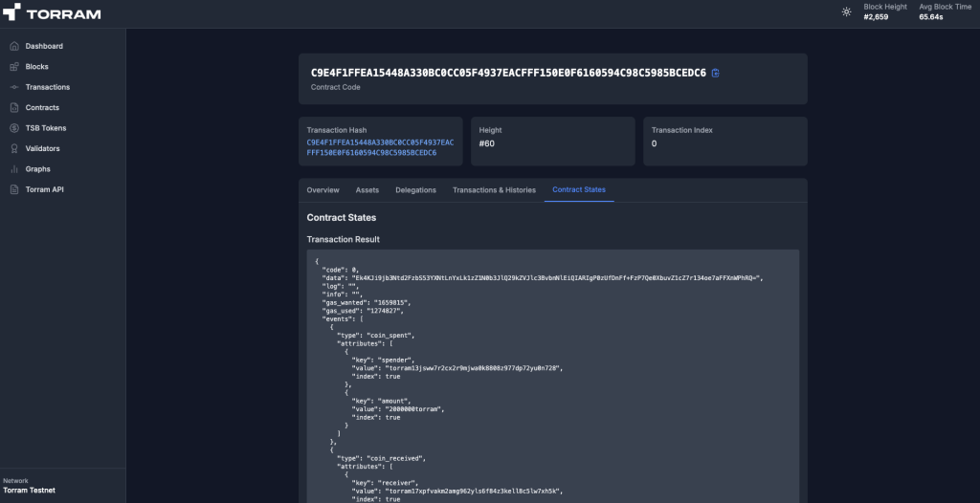
Task: Select the Contract States tab
Action: pos(579,190)
